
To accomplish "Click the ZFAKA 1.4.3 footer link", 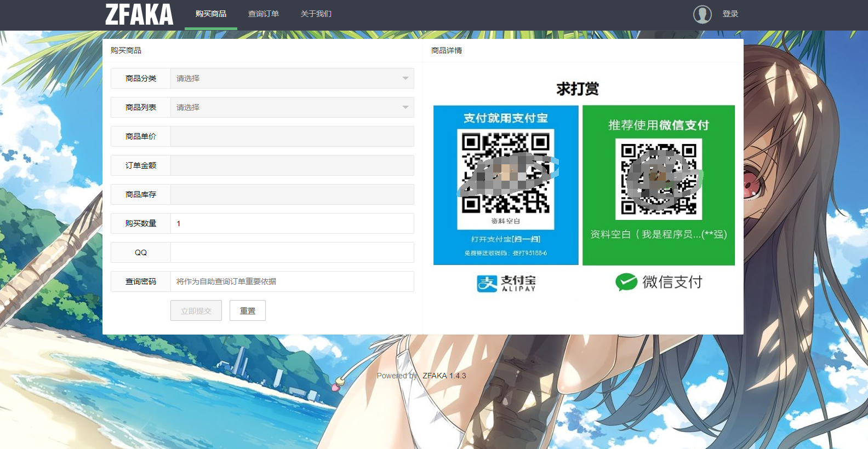I will [444, 376].
